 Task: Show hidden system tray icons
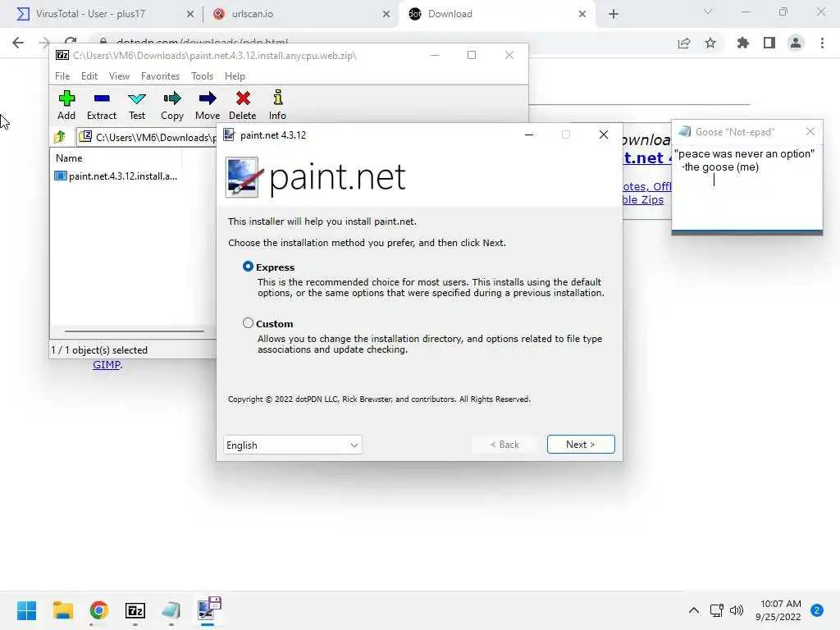click(694, 610)
